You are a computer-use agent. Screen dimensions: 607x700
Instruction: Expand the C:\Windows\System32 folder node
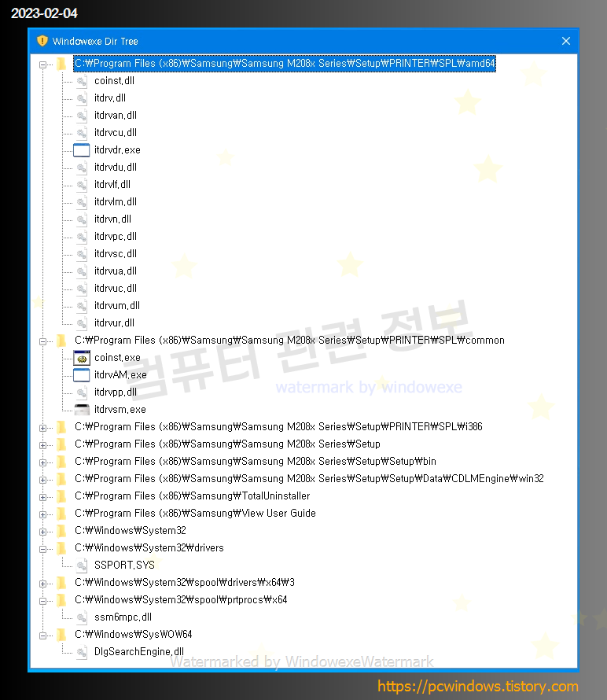(x=42, y=532)
